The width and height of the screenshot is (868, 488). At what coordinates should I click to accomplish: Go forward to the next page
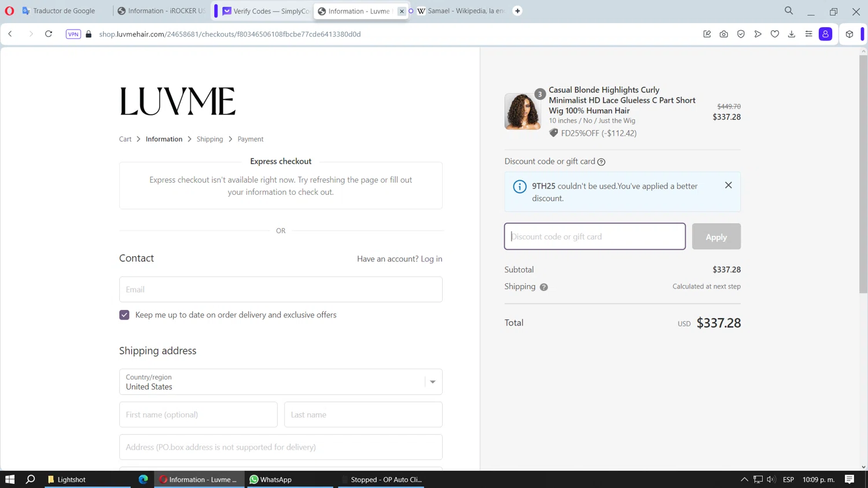point(31,34)
